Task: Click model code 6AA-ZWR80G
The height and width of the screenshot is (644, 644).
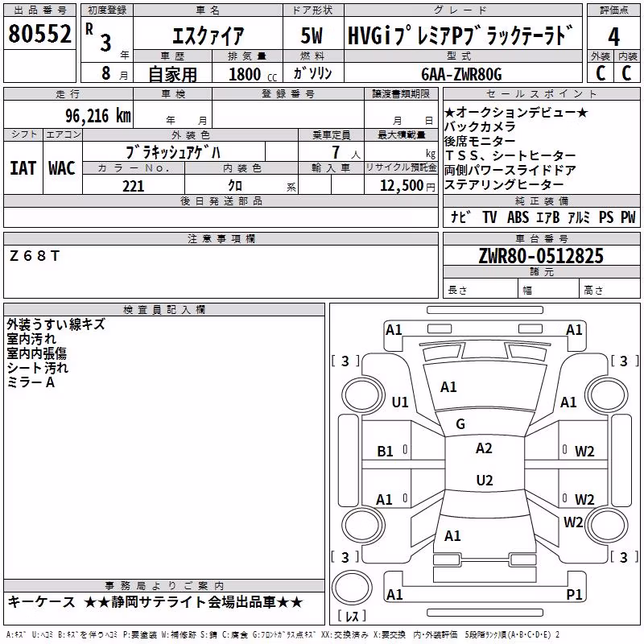Action: coord(461,74)
